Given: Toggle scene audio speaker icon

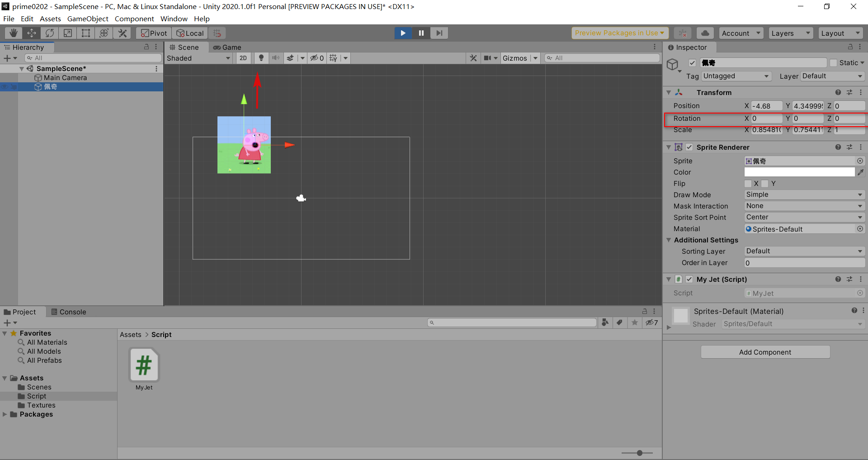Looking at the screenshot, I should pos(276,58).
